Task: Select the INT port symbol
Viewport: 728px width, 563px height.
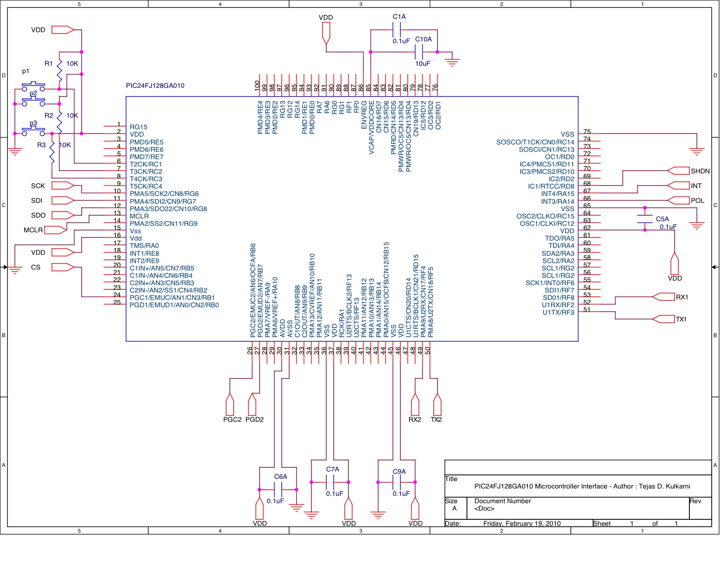Action: pyautogui.click(x=678, y=186)
